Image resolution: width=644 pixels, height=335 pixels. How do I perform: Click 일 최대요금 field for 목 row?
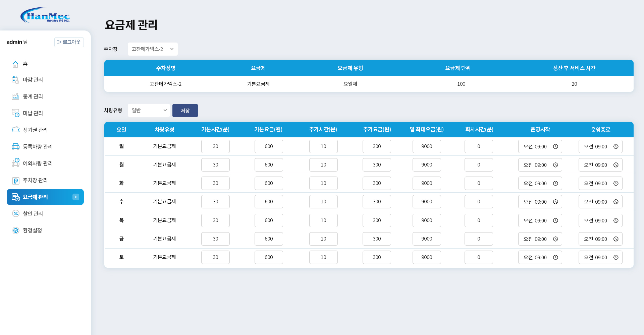pos(427,220)
